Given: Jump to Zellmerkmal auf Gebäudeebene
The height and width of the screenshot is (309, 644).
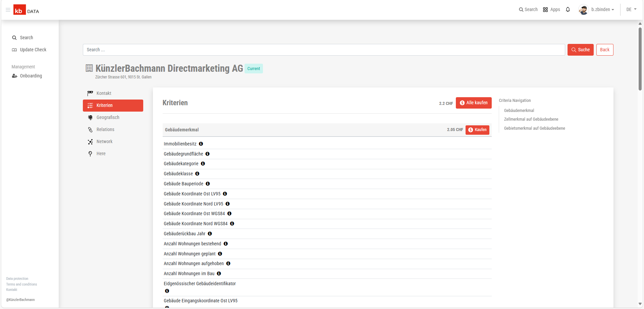Looking at the screenshot, I should click(531, 119).
